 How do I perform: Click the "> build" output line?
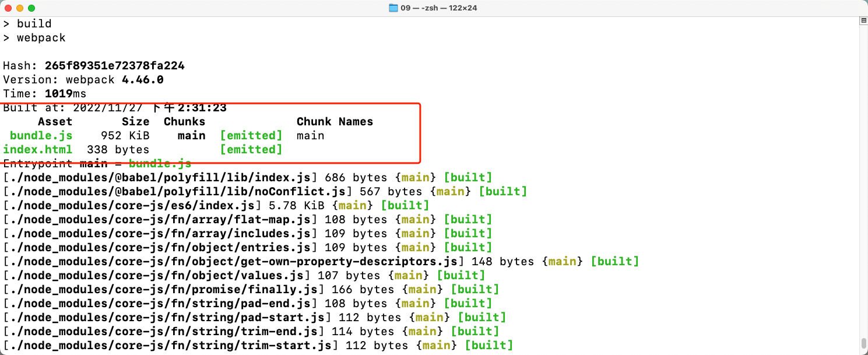coord(27,24)
